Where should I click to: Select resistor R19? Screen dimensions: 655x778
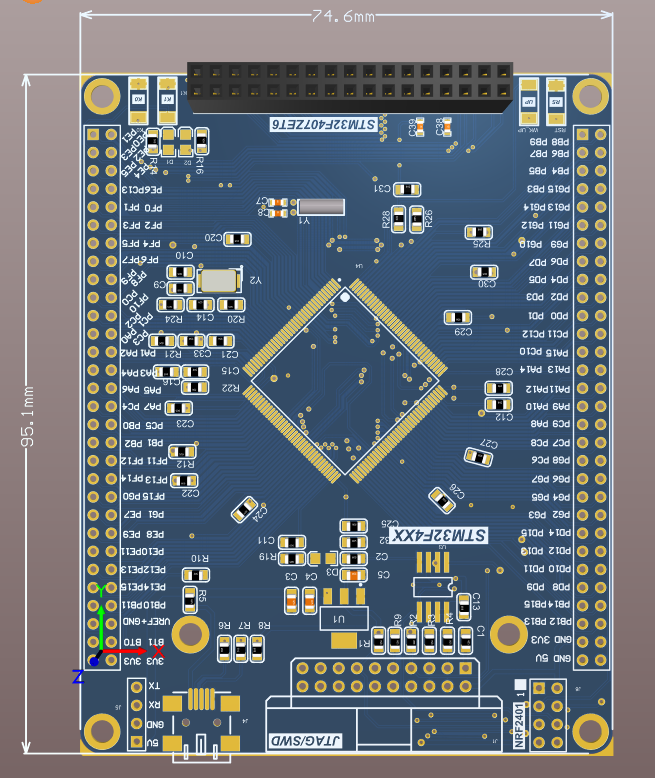click(292, 559)
